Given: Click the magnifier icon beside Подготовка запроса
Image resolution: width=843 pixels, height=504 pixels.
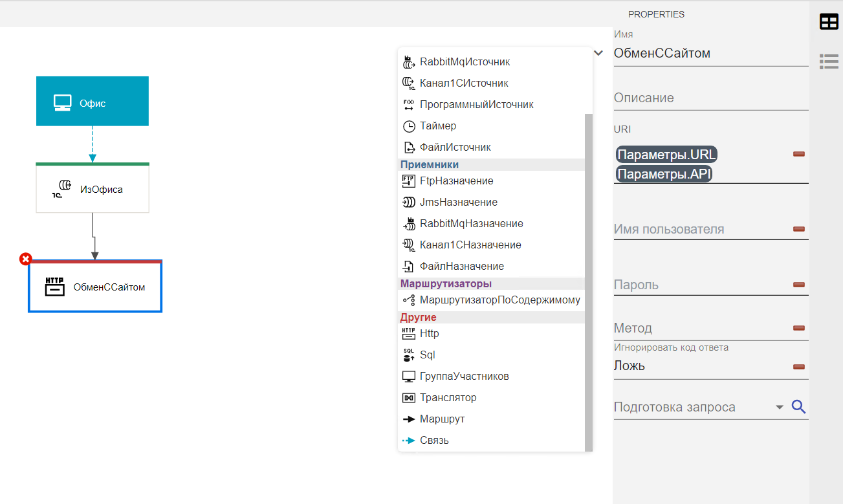Looking at the screenshot, I should click(x=799, y=407).
